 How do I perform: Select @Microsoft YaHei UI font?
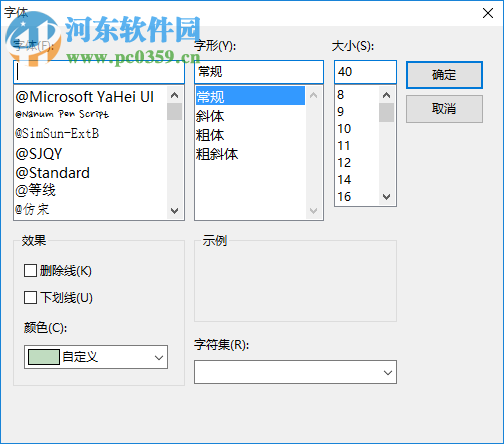click(x=91, y=97)
